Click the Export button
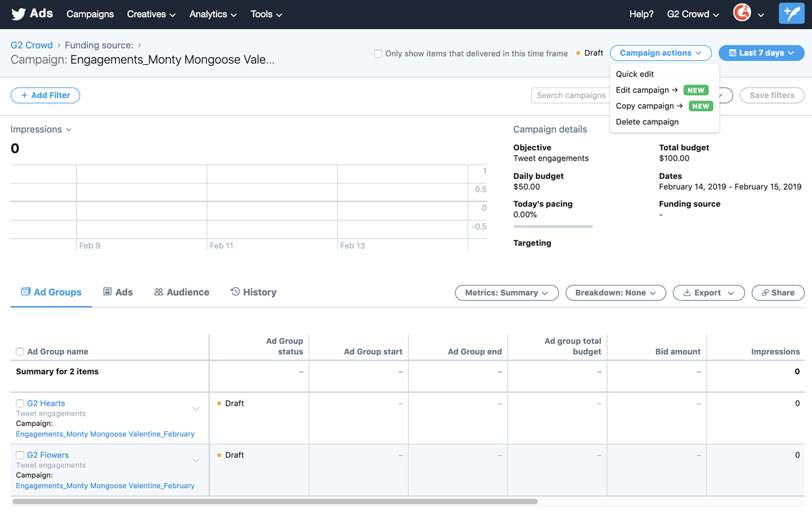Screen dimensions: 812x522 pos(708,292)
